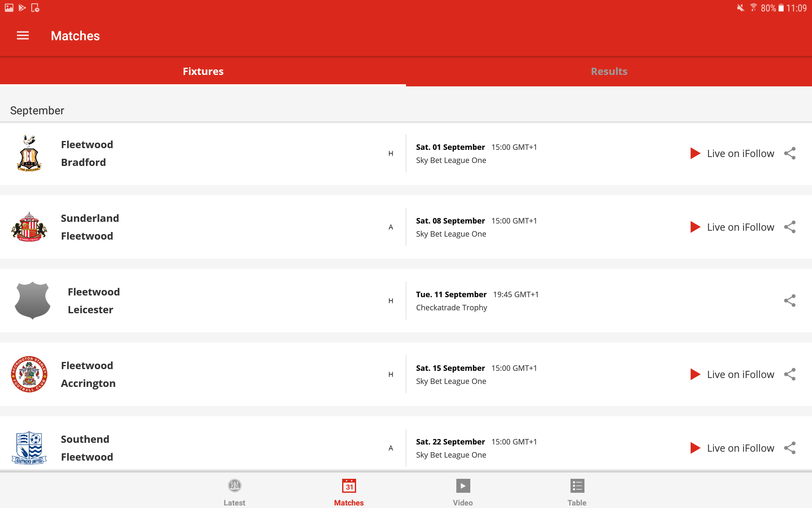Open the Latest news tab icon
Screen dimensions: 812x508
click(x=234, y=486)
